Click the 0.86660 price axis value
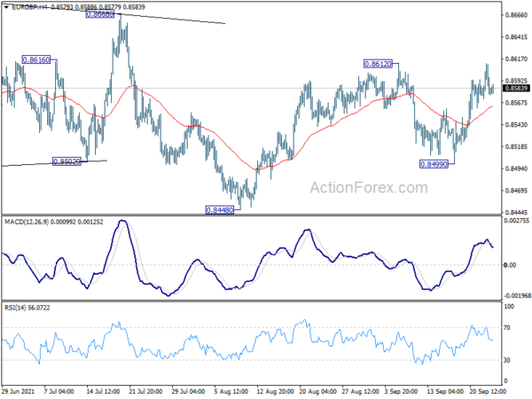This screenshot has width=532, height=399. click(516, 15)
